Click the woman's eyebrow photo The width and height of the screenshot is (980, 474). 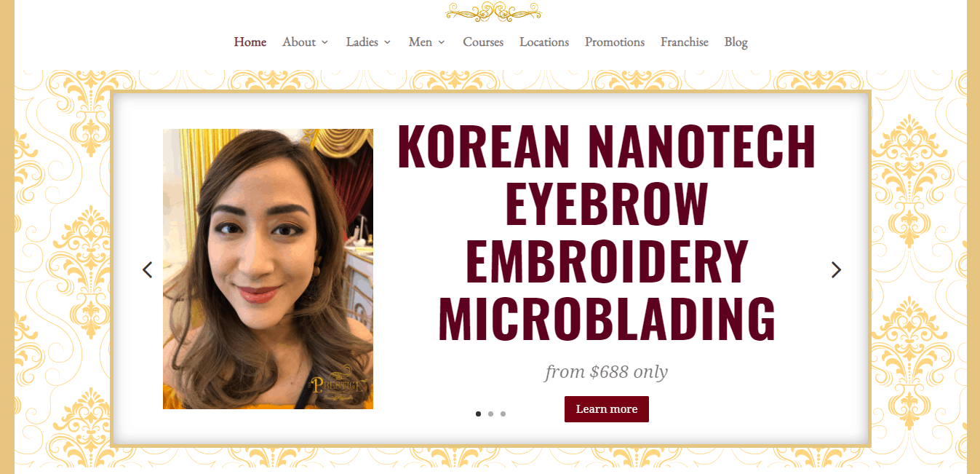pos(268,269)
